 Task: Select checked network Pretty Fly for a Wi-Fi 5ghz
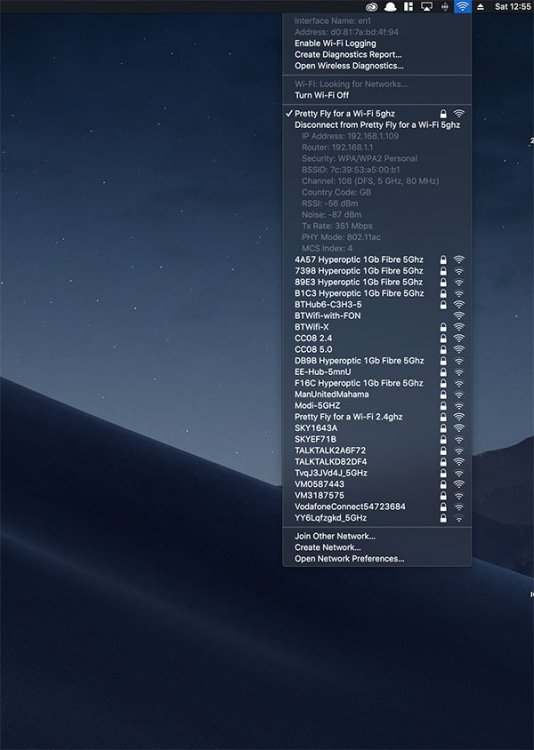377,113
